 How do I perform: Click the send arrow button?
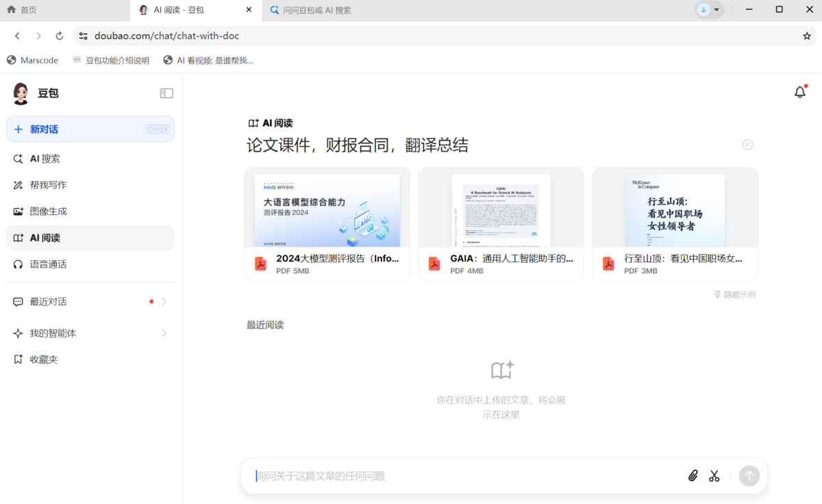click(x=749, y=475)
